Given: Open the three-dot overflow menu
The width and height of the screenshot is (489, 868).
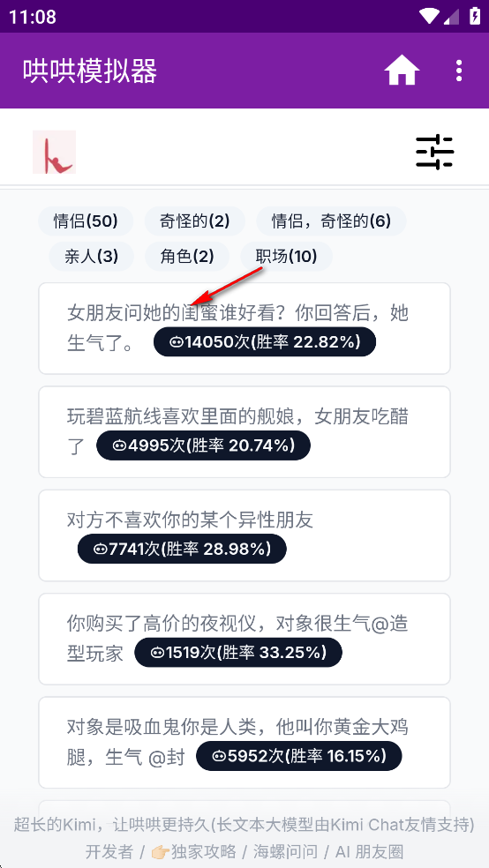Looking at the screenshot, I should pyautogui.click(x=458, y=71).
